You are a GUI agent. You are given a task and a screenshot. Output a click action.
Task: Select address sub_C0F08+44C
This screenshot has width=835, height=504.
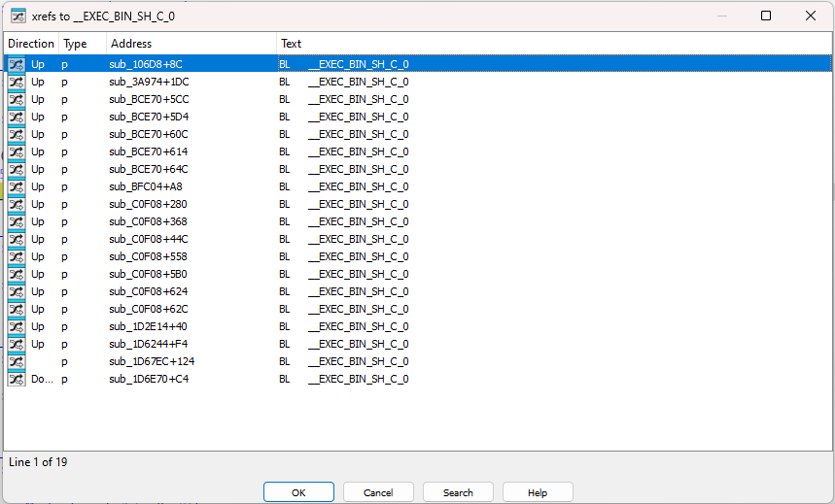149,240
